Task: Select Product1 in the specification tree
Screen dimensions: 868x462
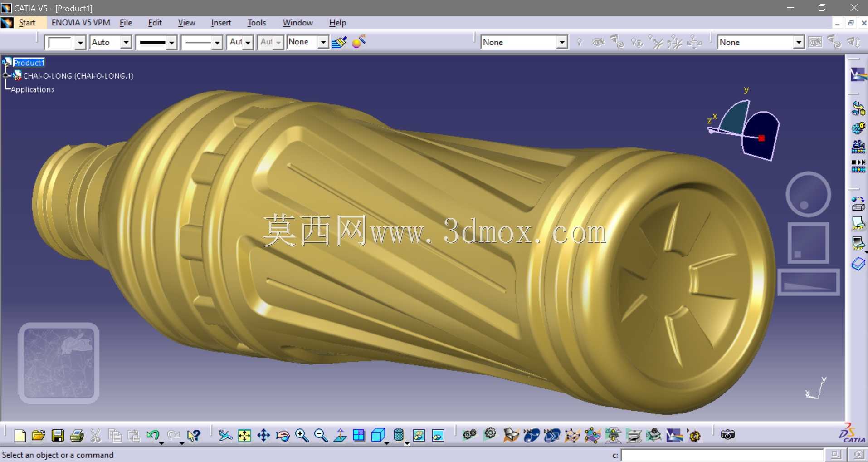Action: (29, 63)
